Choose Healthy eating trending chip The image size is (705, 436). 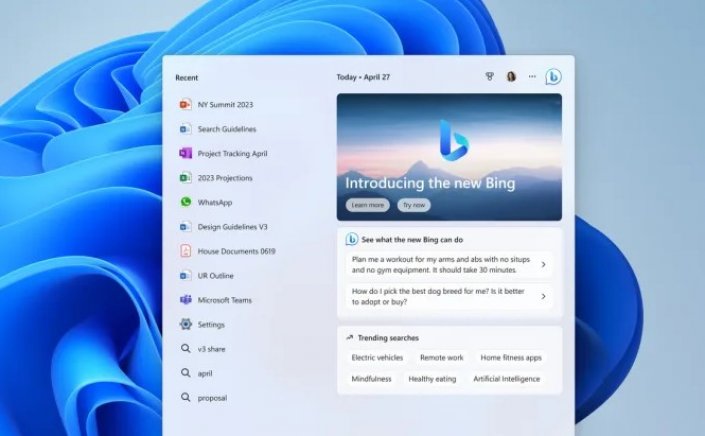point(432,379)
